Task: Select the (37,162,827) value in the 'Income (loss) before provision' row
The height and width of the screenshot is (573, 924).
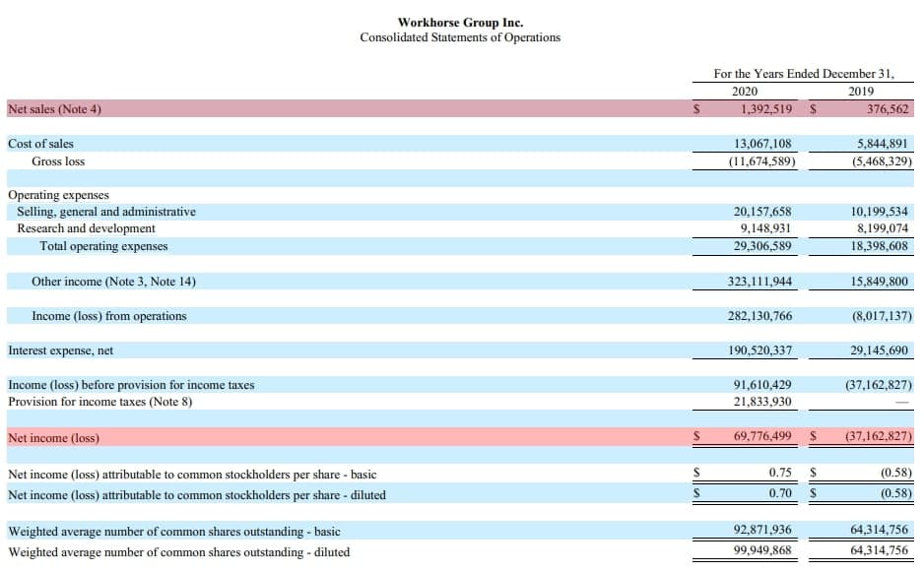Action: tap(879, 385)
